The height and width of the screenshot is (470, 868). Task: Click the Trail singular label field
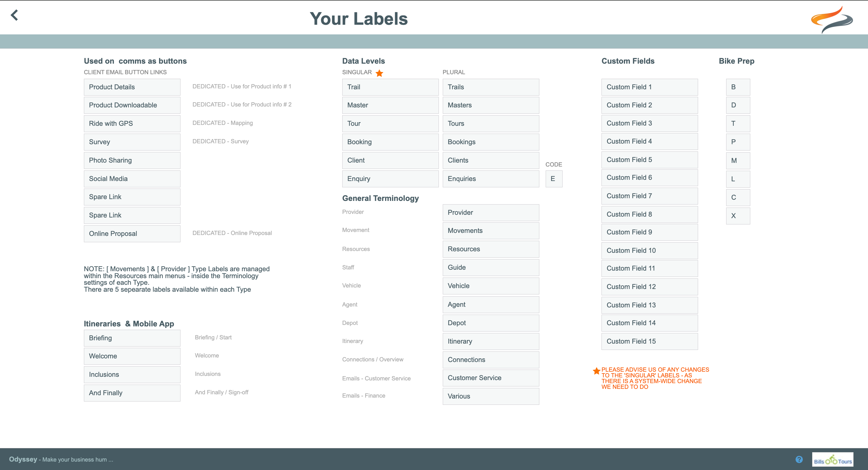click(390, 87)
